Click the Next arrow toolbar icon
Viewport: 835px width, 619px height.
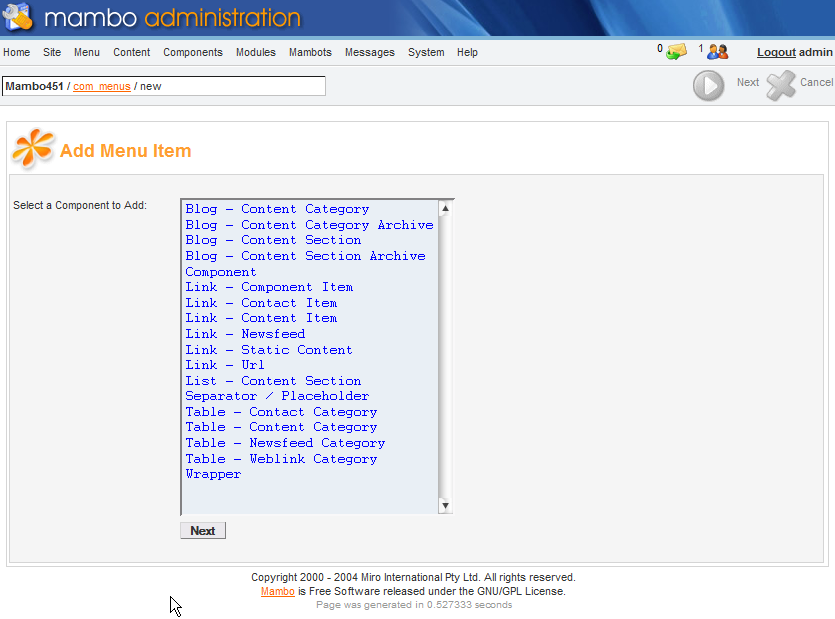(708, 86)
